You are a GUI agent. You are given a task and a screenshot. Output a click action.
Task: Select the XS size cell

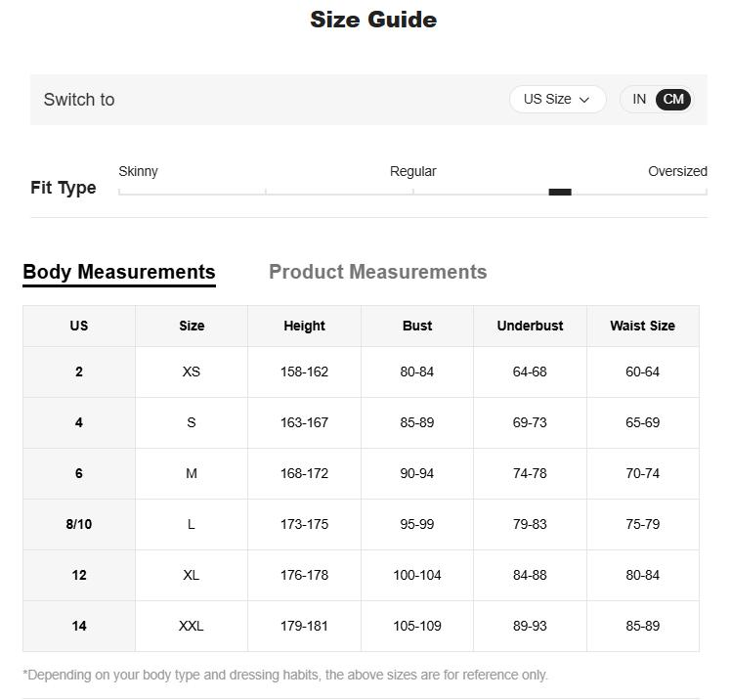tap(192, 372)
